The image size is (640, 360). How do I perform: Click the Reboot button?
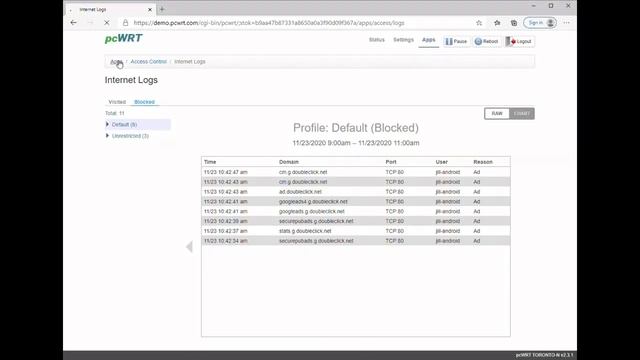pyautogui.click(x=487, y=41)
